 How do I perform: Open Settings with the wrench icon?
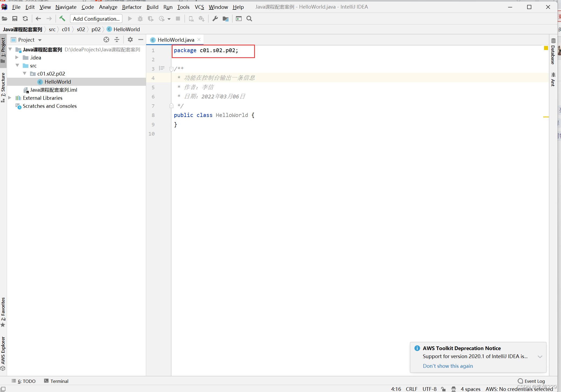215,19
